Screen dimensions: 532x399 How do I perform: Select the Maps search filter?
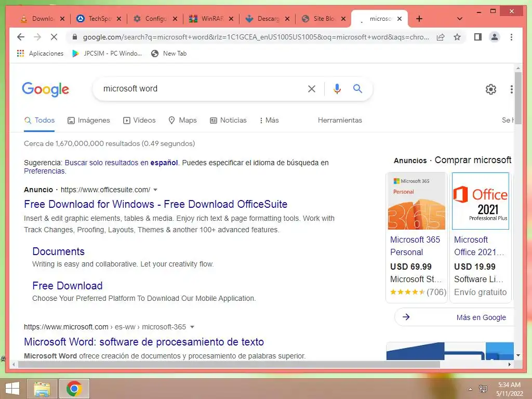(182, 120)
